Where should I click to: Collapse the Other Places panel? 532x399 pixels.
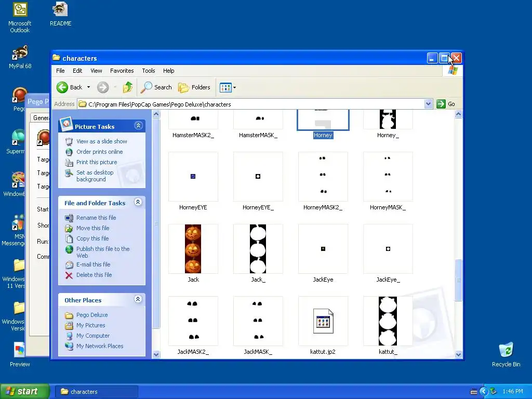[138, 299]
